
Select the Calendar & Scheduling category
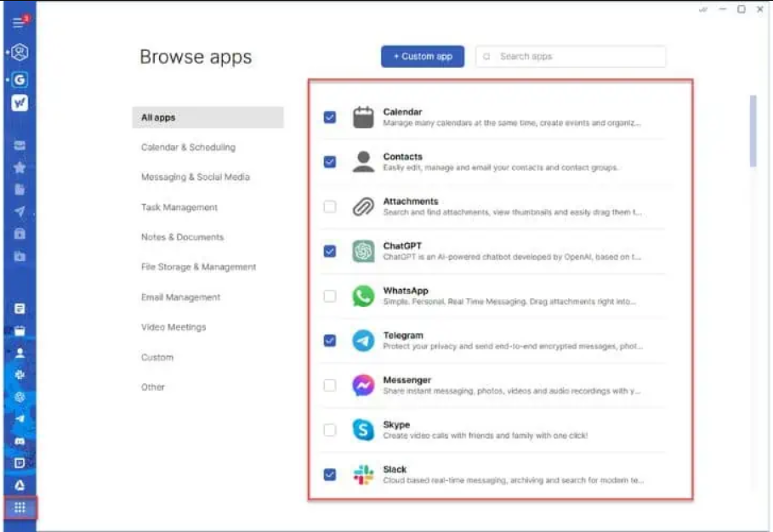pos(188,147)
